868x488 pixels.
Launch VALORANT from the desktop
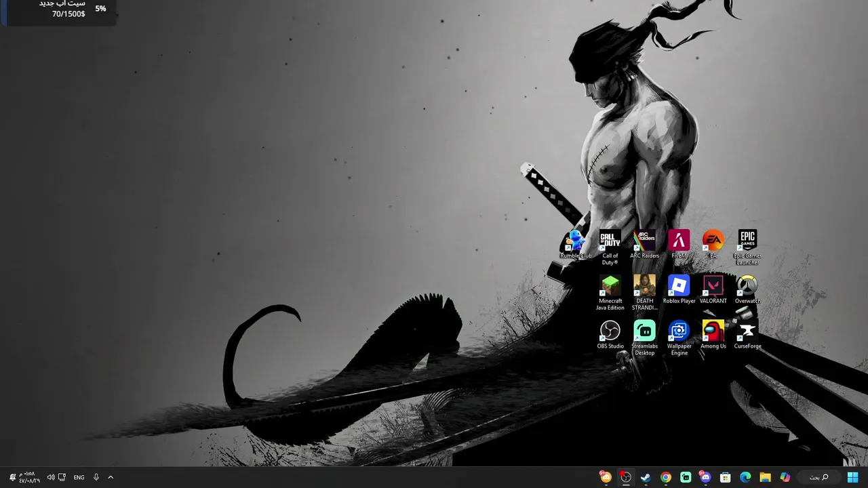[x=713, y=289]
